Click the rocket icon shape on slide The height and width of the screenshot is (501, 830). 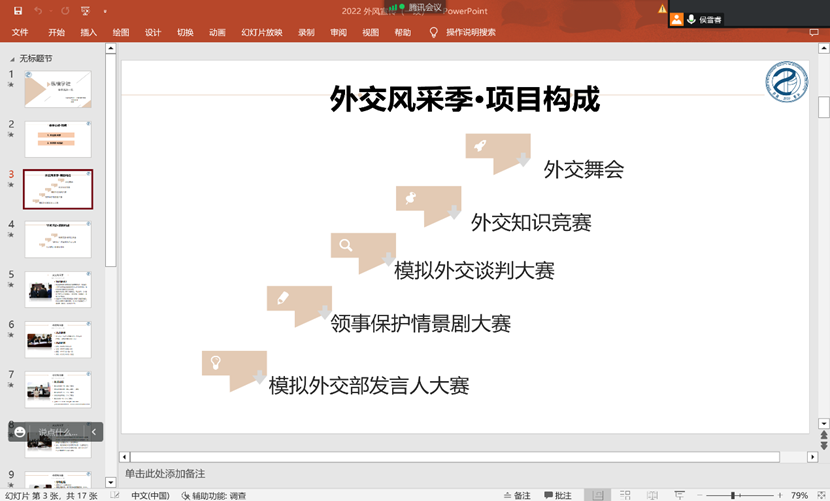(x=480, y=145)
